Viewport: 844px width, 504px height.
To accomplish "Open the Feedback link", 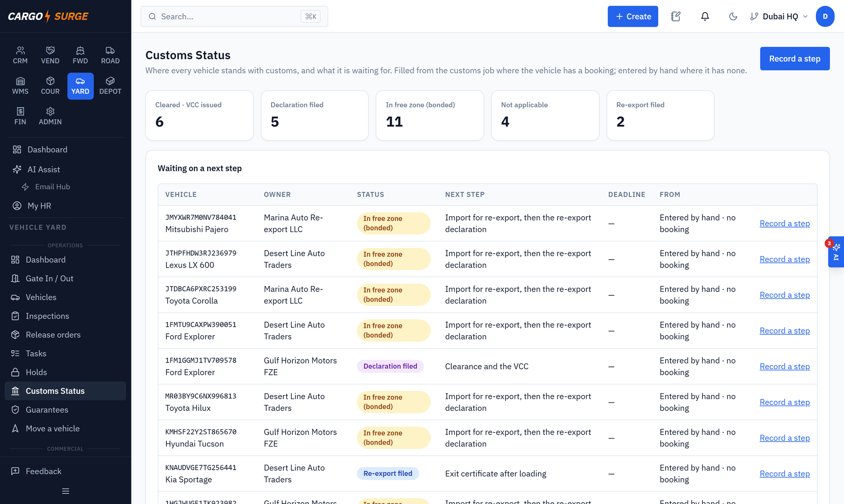I will click(x=65, y=471).
